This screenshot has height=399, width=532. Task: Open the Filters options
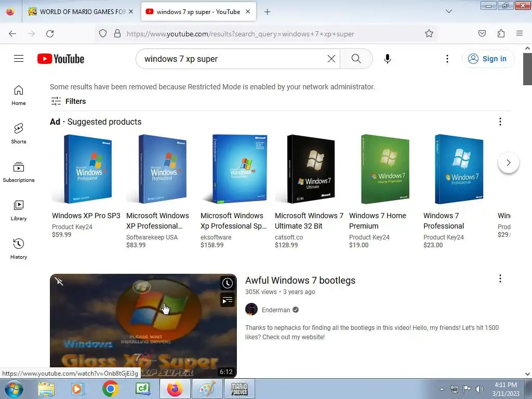tap(68, 101)
